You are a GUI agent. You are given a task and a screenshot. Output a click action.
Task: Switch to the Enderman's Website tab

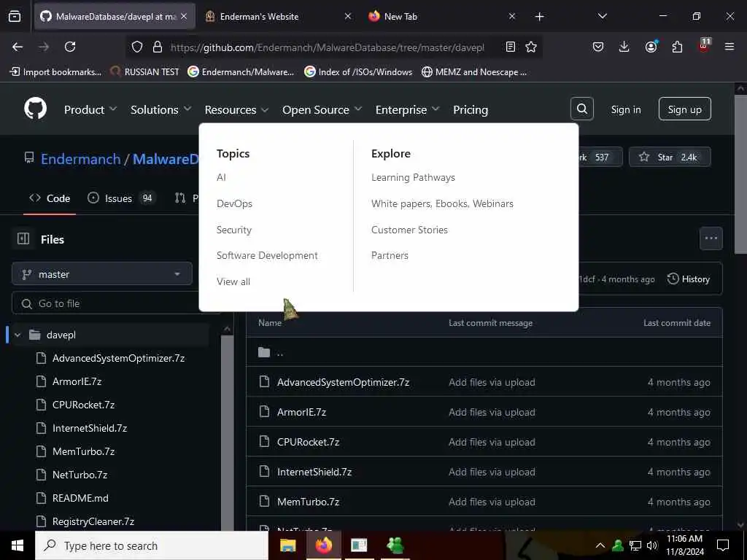click(278, 17)
